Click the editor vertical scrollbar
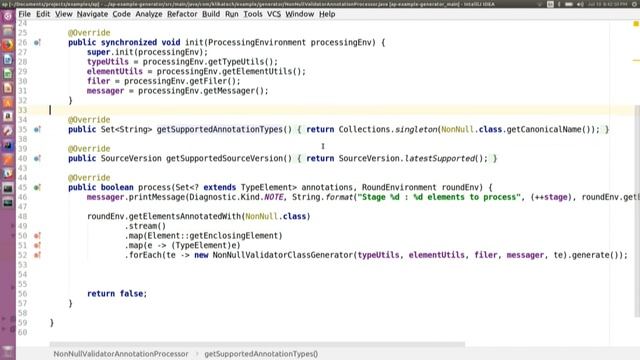 [637, 211]
